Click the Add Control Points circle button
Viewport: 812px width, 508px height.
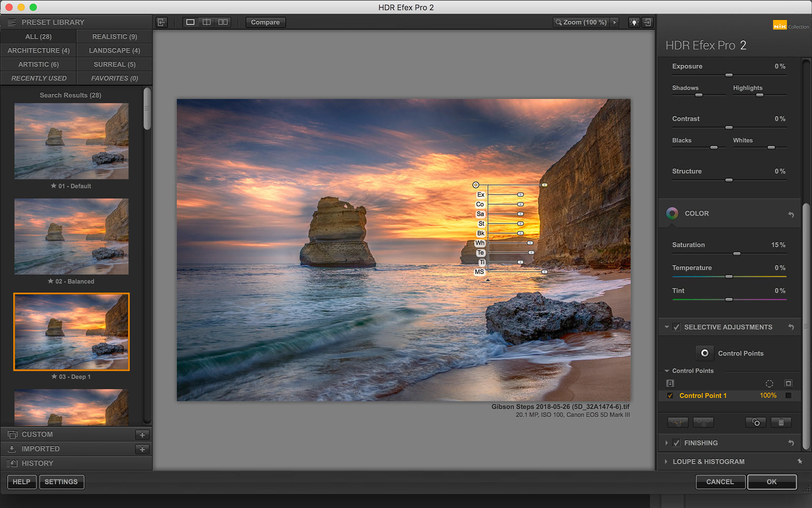pos(705,353)
